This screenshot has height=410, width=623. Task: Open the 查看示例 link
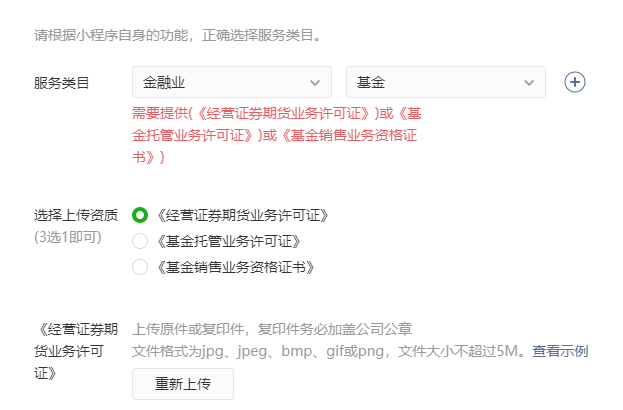click(x=560, y=351)
